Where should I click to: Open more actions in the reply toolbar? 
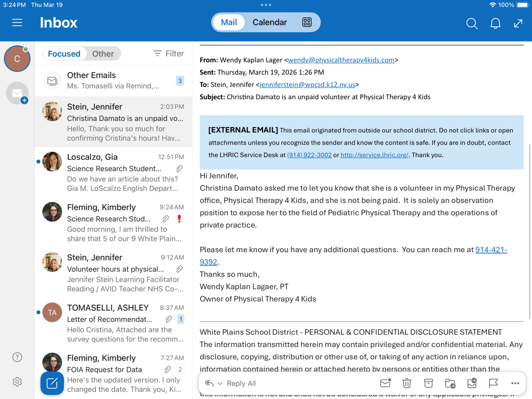click(x=515, y=383)
